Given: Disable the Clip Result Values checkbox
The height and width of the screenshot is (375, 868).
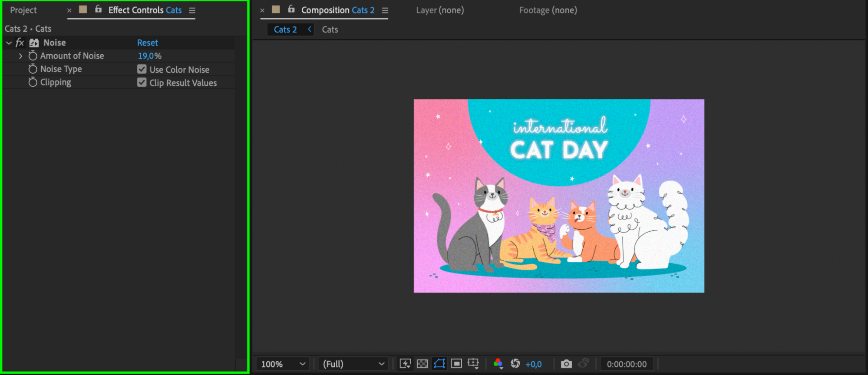Looking at the screenshot, I should tap(142, 82).
